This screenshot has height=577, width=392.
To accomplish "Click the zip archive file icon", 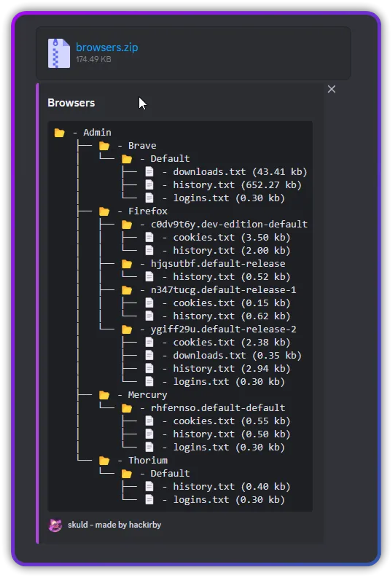I will pyautogui.click(x=59, y=53).
